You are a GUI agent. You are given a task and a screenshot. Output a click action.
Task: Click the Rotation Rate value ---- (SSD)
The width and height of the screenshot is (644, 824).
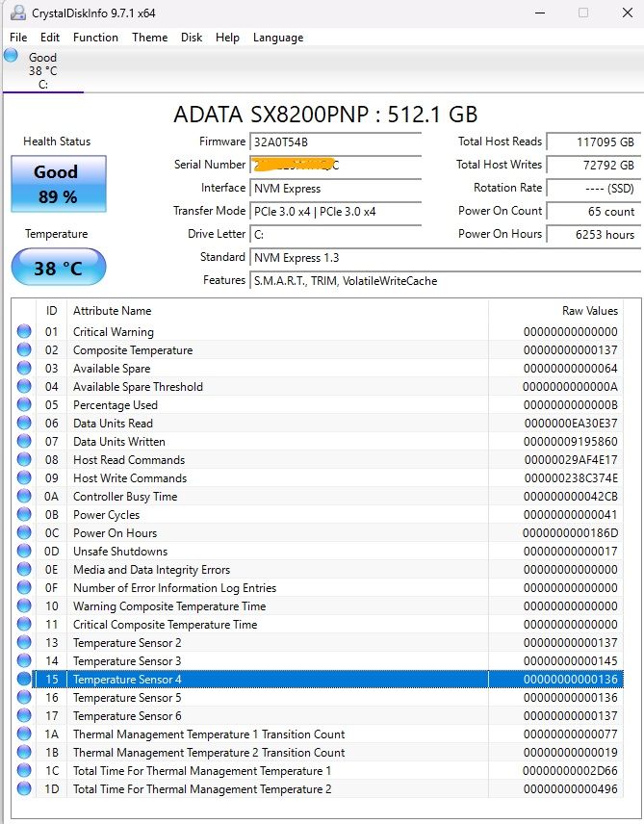tap(594, 188)
